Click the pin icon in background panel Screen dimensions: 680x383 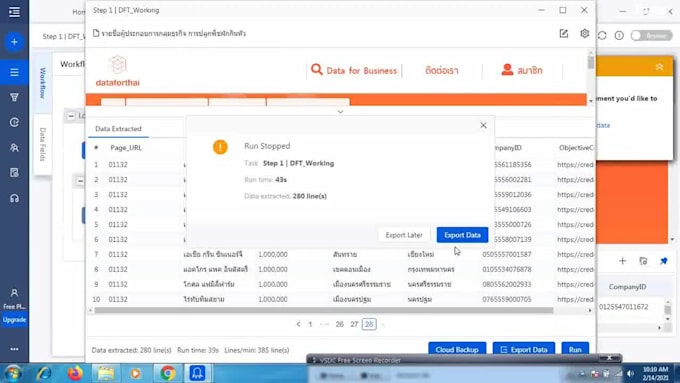point(664,261)
